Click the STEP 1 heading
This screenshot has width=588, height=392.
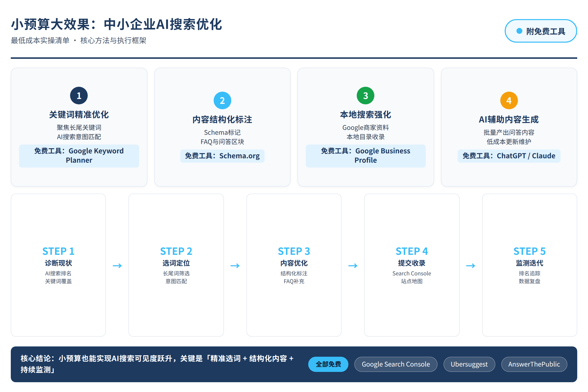point(58,251)
